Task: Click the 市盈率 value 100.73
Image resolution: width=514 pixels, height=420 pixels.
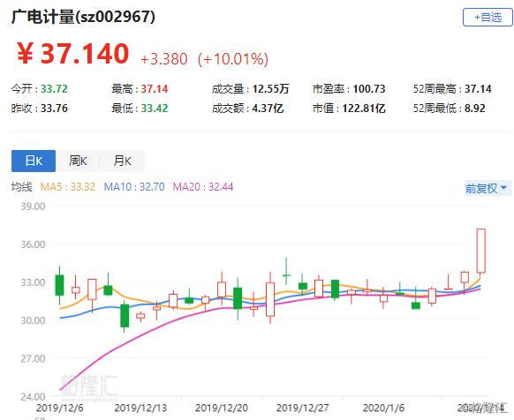Action: 369,89
